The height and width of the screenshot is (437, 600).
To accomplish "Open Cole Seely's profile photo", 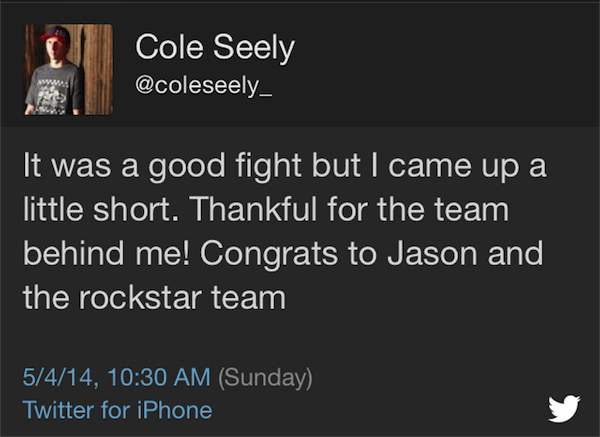I will tap(68, 70).
